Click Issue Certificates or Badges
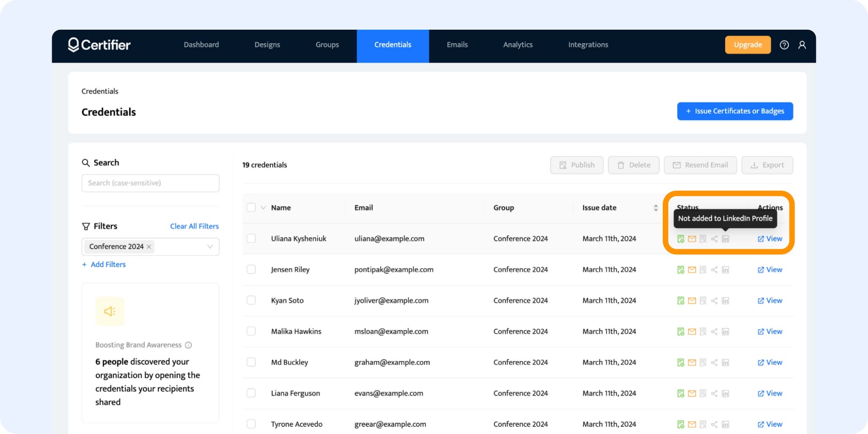 735,111
